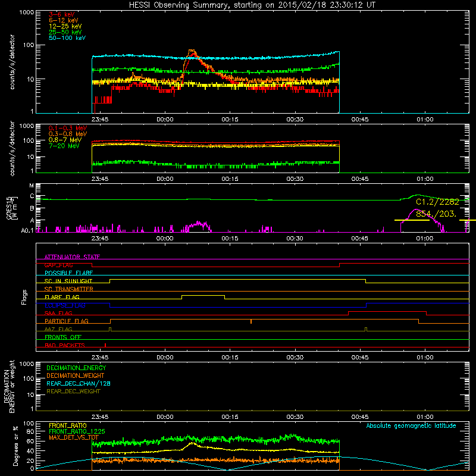This screenshot has width=476, height=476.
Task: Click the 0.1-0.3 MeV legend entry
Action: coord(68,128)
